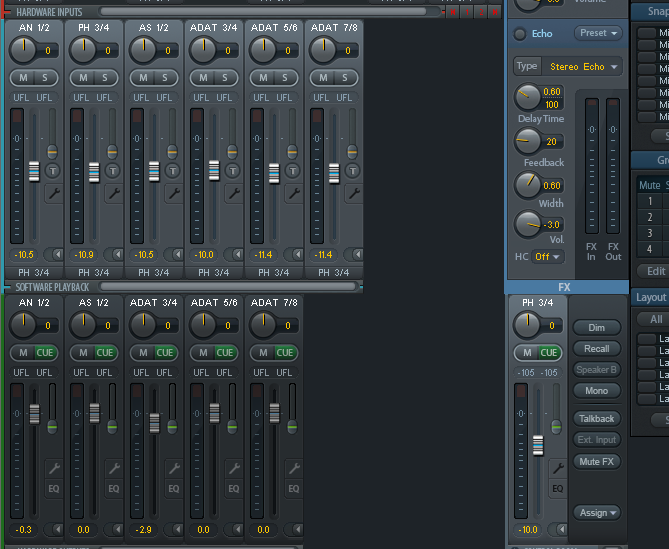669x549 pixels.
Task: Mute the AN 1/2 hardware input channel
Action: point(23,78)
